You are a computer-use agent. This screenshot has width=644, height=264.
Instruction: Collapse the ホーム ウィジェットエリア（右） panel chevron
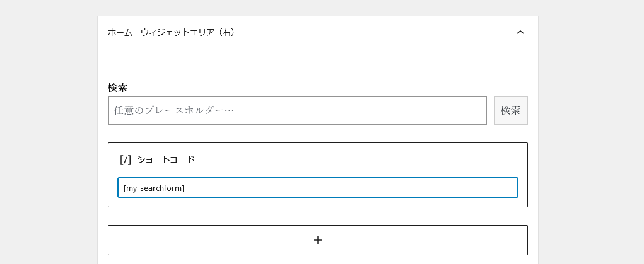(x=520, y=32)
